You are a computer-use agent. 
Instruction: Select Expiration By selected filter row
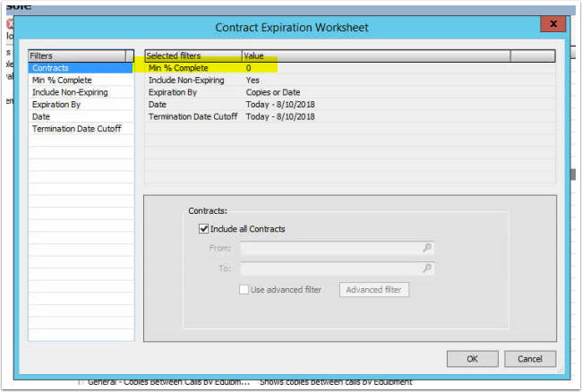coord(350,92)
